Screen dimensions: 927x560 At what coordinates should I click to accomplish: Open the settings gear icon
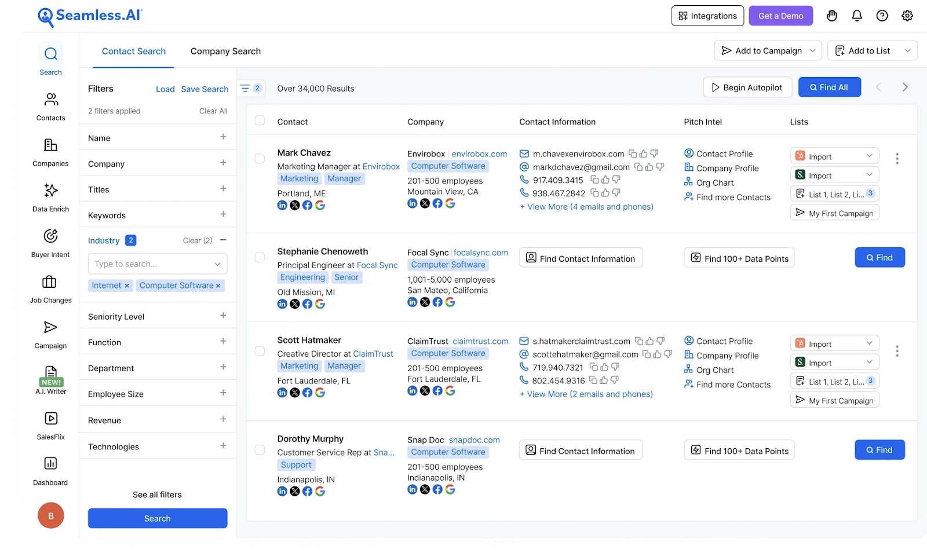[x=907, y=16]
